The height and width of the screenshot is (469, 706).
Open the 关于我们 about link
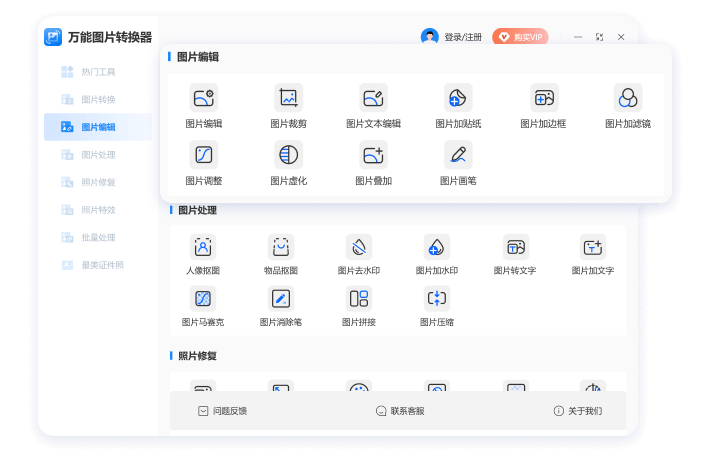click(x=578, y=411)
